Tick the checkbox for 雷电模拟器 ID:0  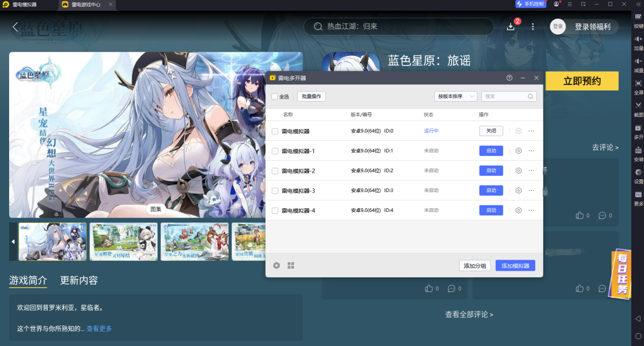(275, 131)
